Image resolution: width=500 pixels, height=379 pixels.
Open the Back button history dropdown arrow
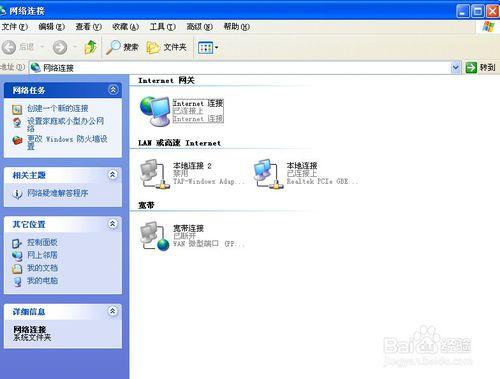pos(42,47)
